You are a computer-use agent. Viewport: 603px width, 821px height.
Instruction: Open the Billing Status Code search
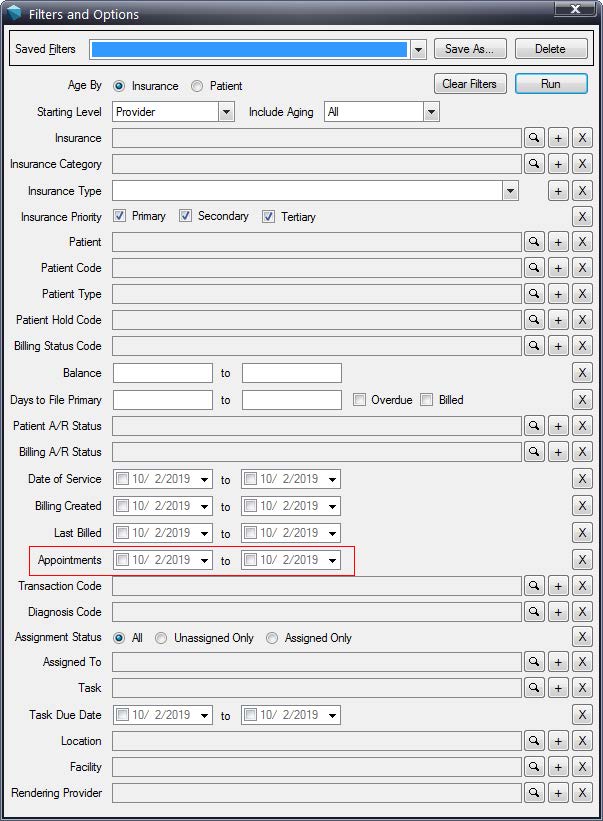[x=534, y=346]
